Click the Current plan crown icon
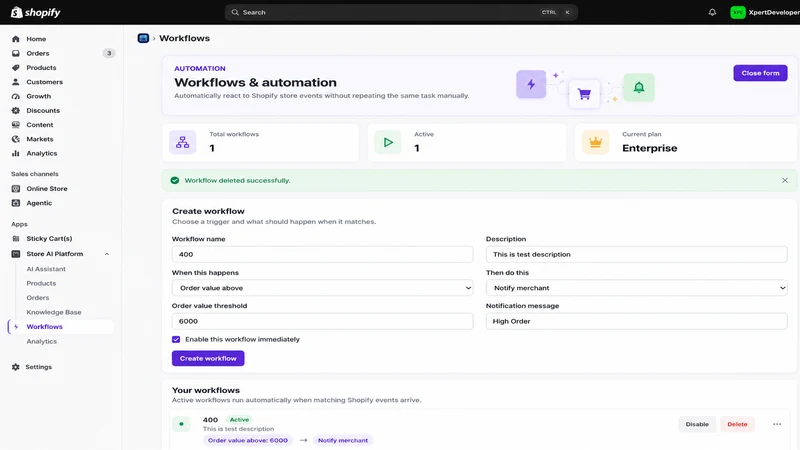The width and height of the screenshot is (800, 450). click(595, 142)
